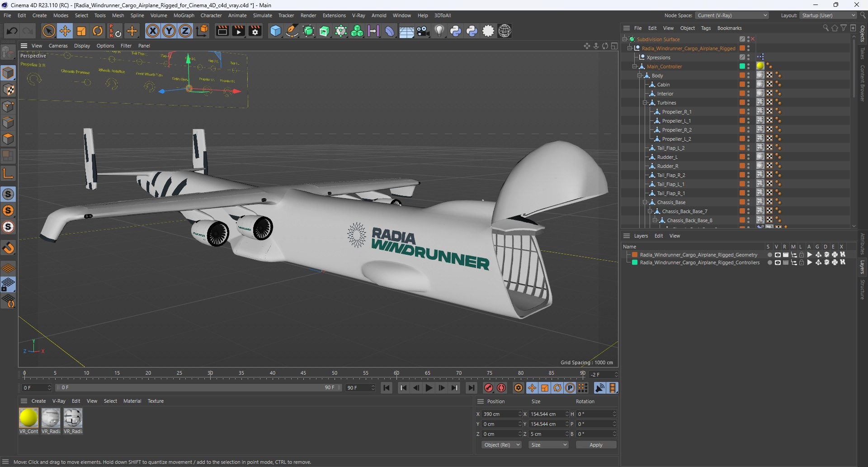Open material manager Texture menu
Screen dimensions: 868x467
[156, 401]
